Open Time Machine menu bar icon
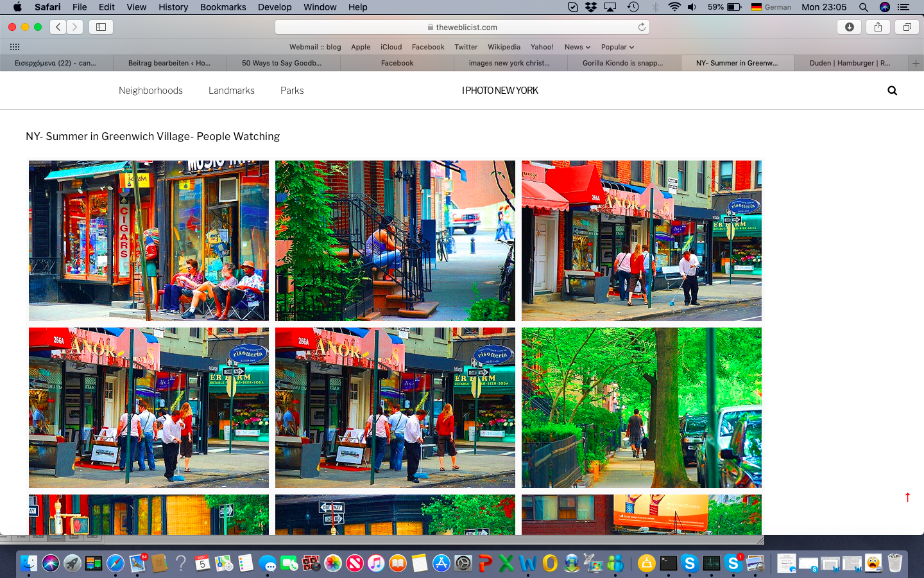The height and width of the screenshot is (578, 924). click(633, 7)
